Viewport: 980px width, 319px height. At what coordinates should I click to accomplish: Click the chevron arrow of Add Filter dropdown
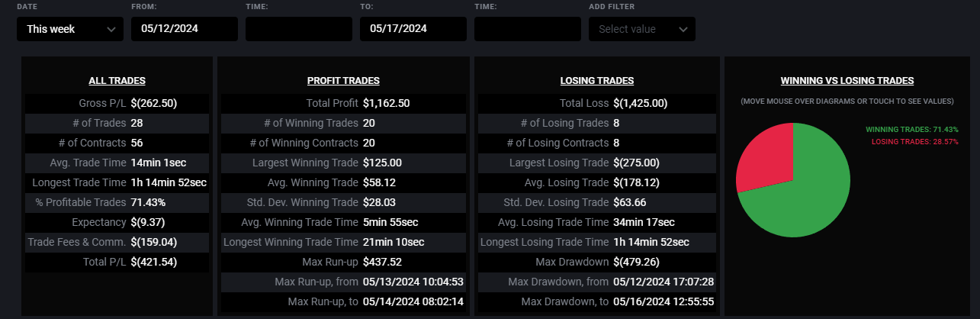[x=683, y=29]
